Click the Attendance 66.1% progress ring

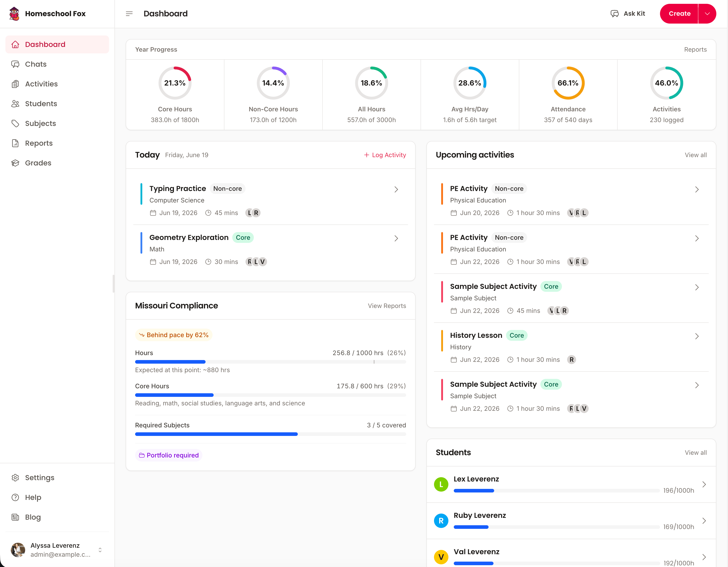point(568,83)
